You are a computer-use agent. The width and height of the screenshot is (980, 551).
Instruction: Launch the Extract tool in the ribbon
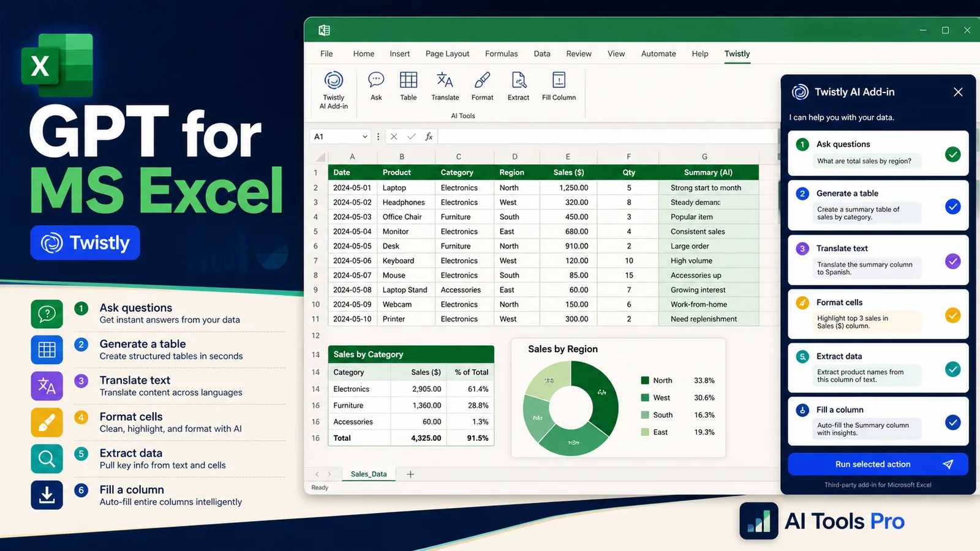pyautogui.click(x=518, y=86)
